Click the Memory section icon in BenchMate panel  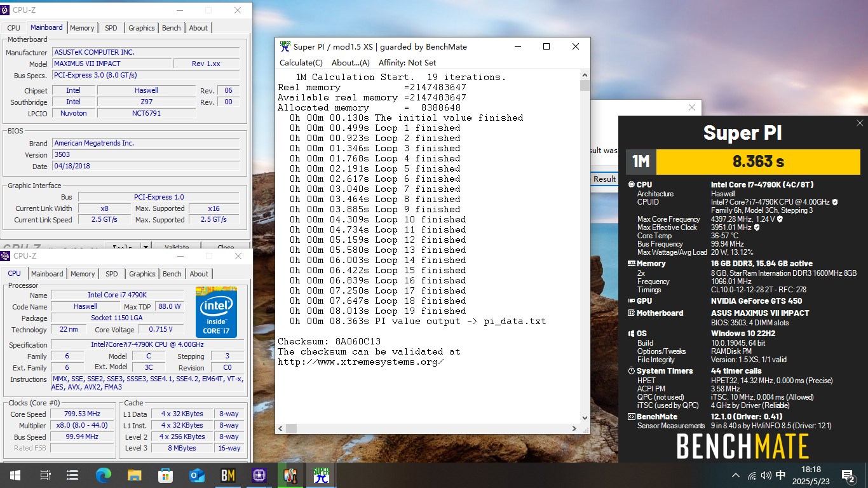pyautogui.click(x=631, y=264)
